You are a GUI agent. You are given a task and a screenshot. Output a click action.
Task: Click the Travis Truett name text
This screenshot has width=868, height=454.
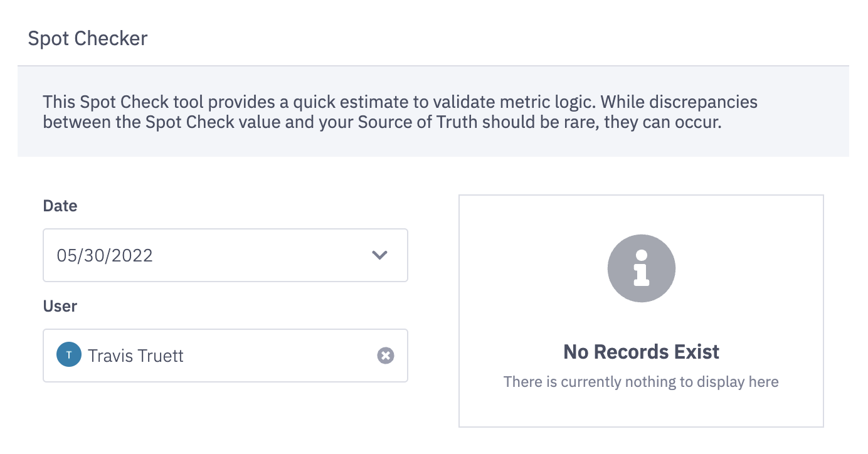(135, 356)
